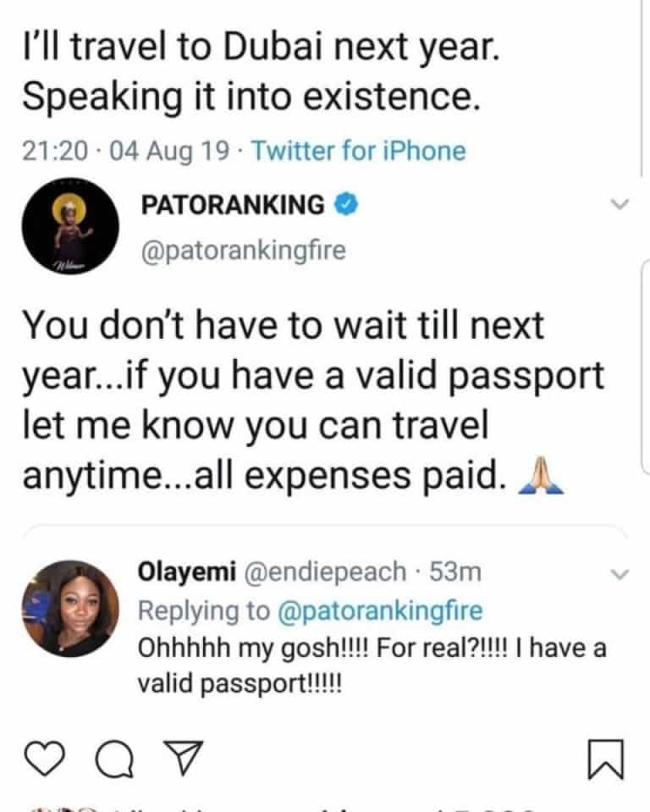The width and height of the screenshot is (650, 812).
Task: Click the Twitter for iPhone link
Action: coord(359,152)
